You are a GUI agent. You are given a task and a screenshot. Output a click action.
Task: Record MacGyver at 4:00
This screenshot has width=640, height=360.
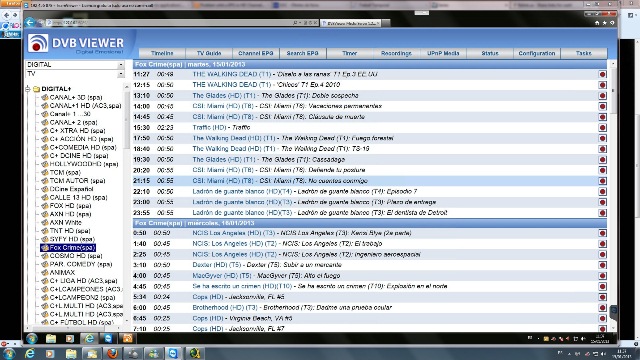coord(602,276)
